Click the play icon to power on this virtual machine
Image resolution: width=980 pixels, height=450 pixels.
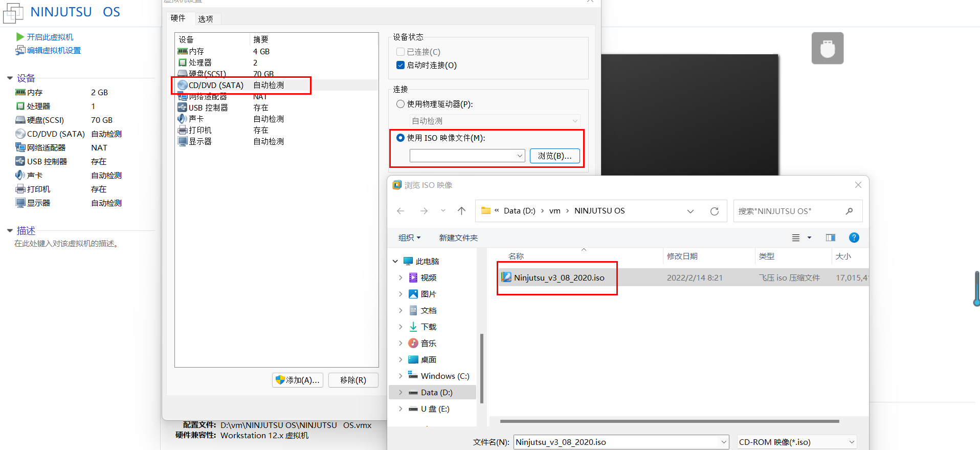20,37
